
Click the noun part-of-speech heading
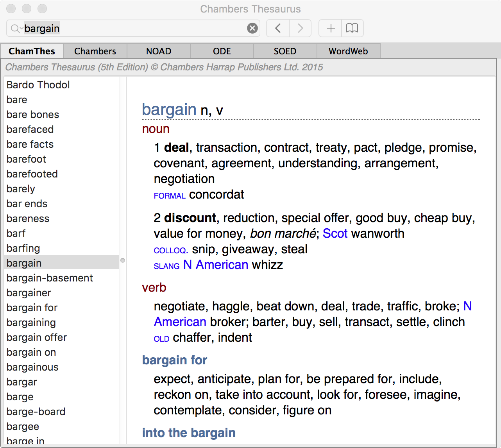click(x=156, y=129)
